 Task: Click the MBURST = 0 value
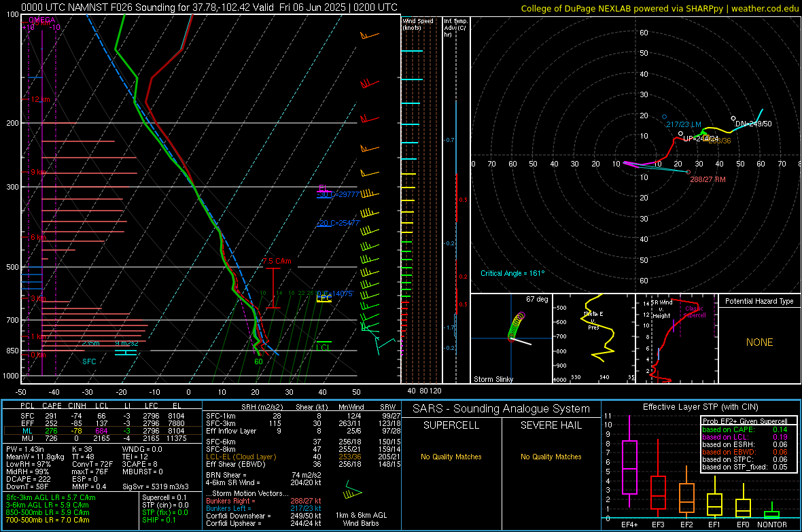click(142, 471)
